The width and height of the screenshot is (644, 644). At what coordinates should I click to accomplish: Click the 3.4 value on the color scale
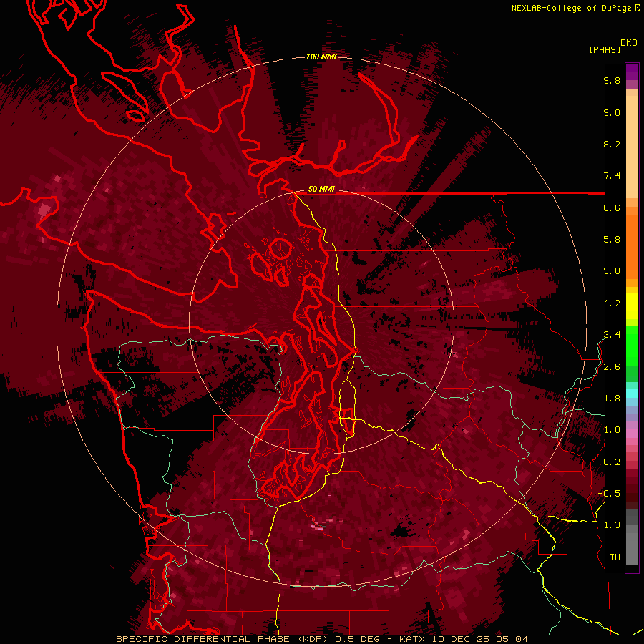[612, 335]
